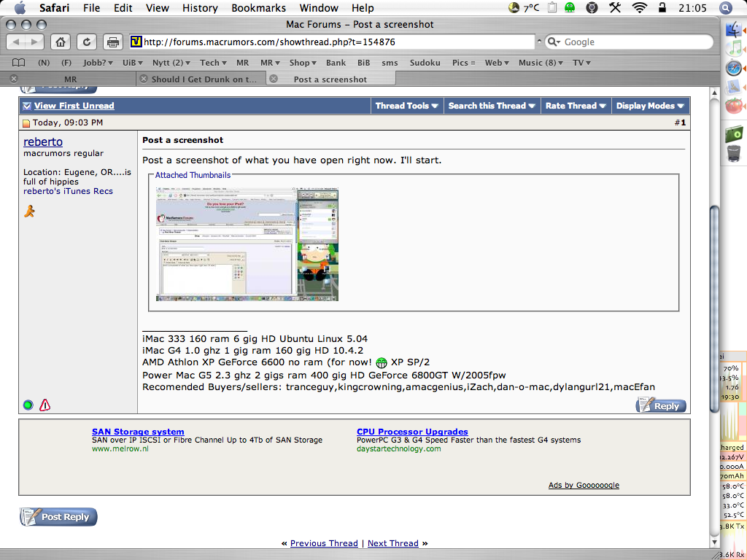Expand the Jobb? bookmarks folder
Viewport: 747px width, 560px height.
point(98,63)
